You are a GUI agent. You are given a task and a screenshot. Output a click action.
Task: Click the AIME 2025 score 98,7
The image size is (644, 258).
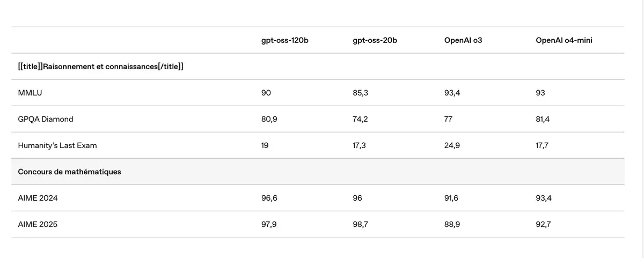(360, 225)
